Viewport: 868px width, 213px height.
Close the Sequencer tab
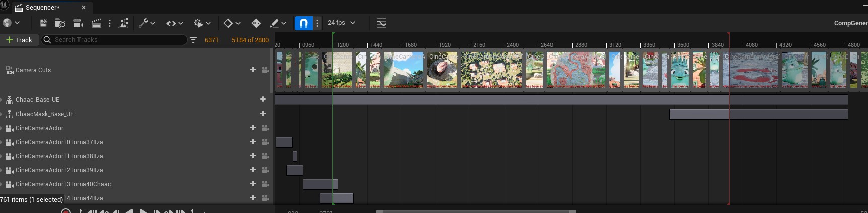84,8
